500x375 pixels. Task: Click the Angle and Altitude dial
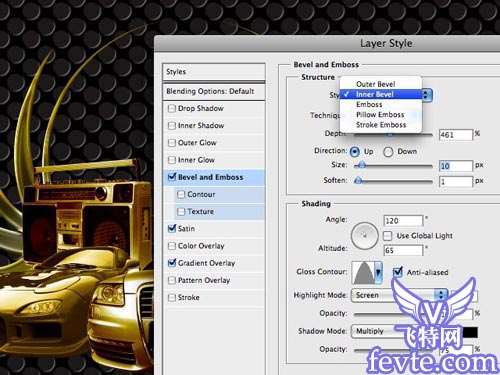coord(364,236)
